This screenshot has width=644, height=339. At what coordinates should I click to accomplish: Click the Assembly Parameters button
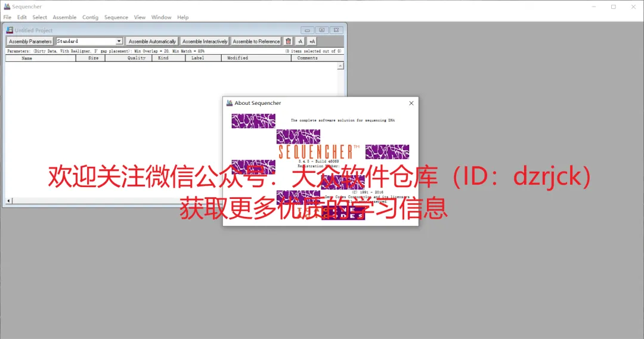[x=30, y=42]
